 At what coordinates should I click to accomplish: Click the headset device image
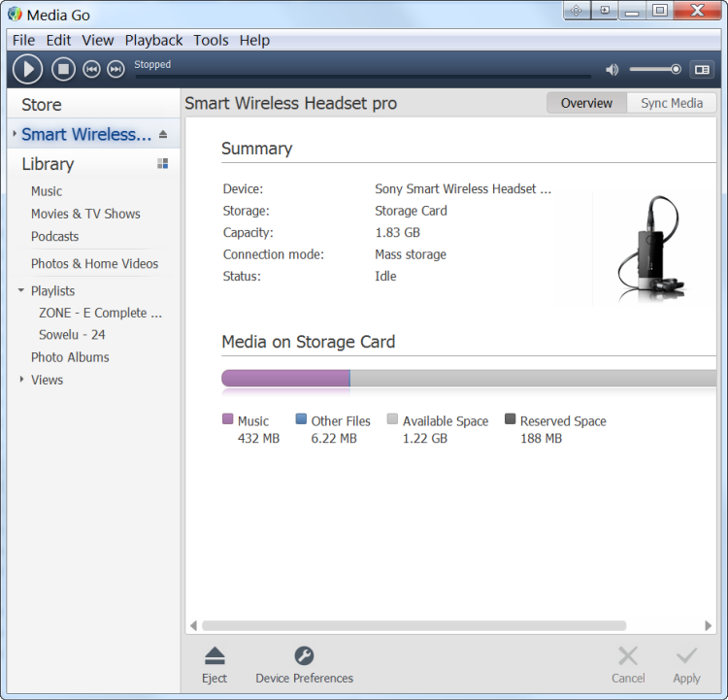pyautogui.click(x=652, y=250)
